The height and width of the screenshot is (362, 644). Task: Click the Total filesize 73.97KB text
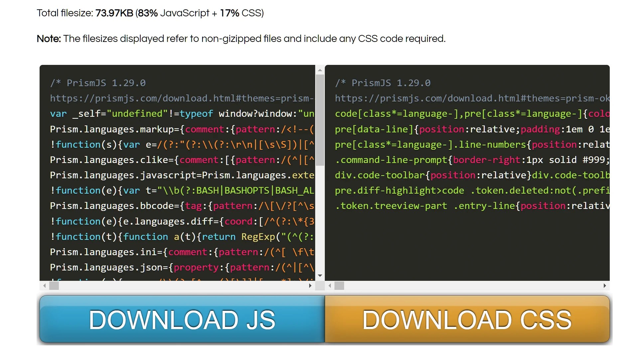pos(150,13)
